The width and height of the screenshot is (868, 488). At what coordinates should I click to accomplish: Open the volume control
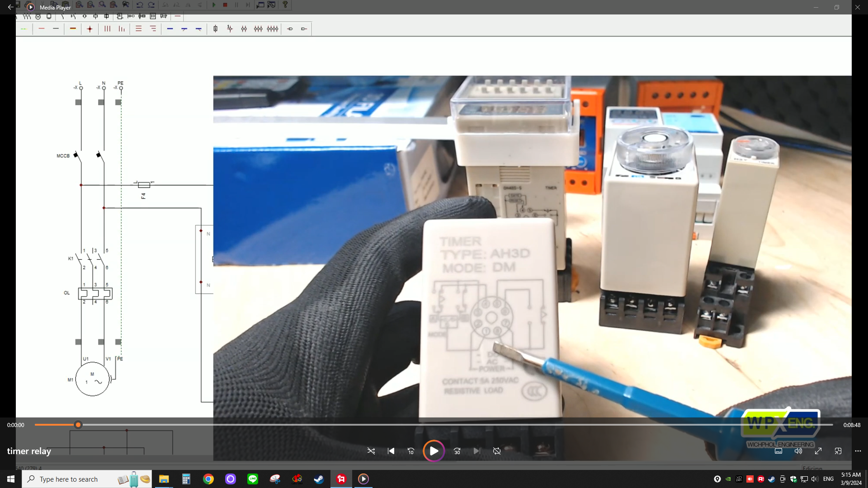coord(798,451)
